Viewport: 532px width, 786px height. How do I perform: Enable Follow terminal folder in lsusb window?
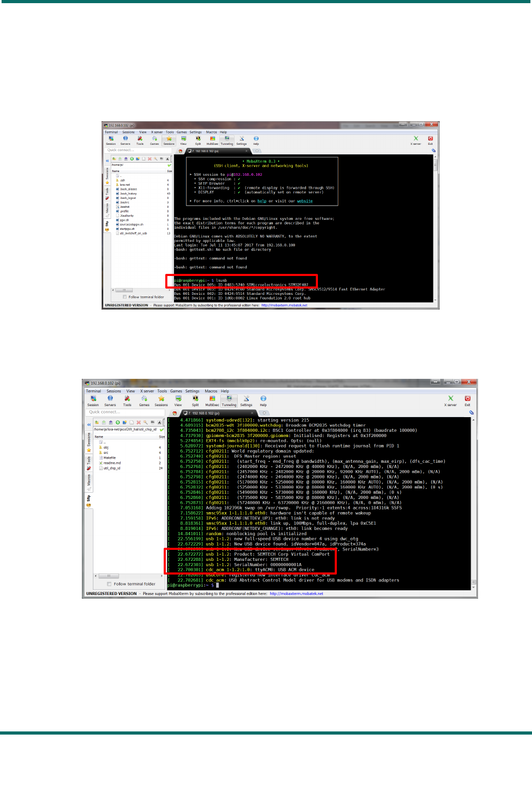coord(124,297)
